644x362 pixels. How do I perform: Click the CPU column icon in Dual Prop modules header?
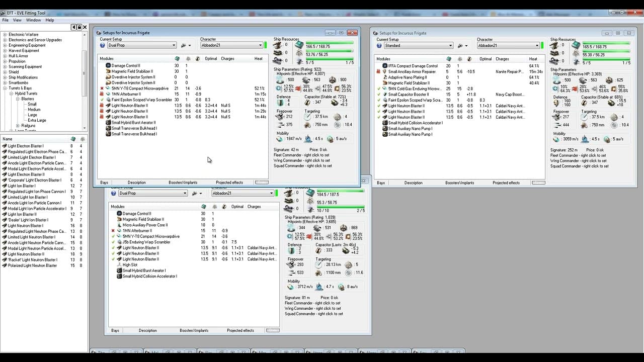tap(177, 58)
